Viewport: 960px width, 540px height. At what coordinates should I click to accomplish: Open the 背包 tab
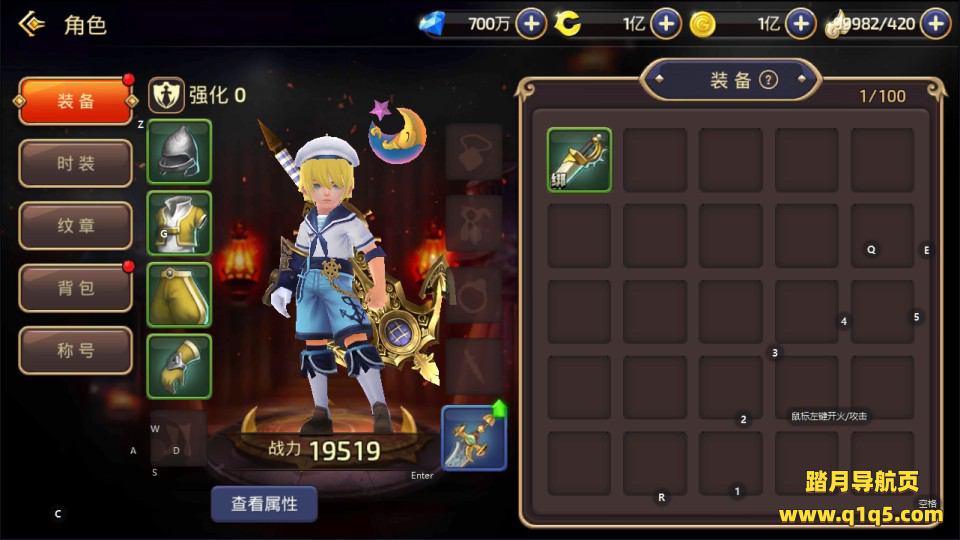[75, 288]
